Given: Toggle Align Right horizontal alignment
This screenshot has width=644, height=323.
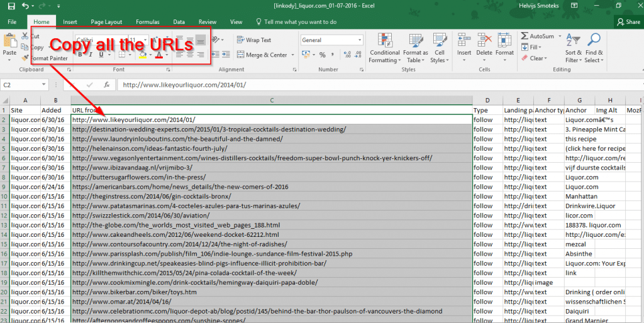Looking at the screenshot, I should (x=201, y=55).
